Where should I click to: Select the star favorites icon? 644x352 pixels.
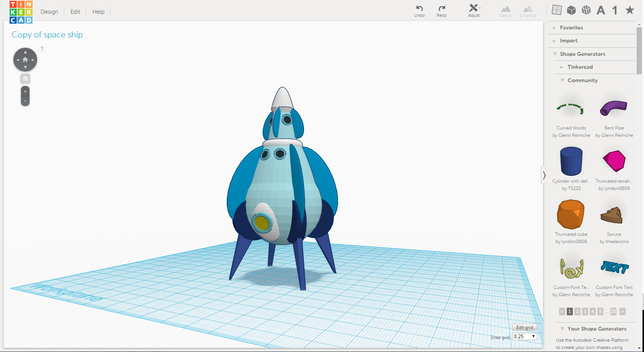[630, 10]
